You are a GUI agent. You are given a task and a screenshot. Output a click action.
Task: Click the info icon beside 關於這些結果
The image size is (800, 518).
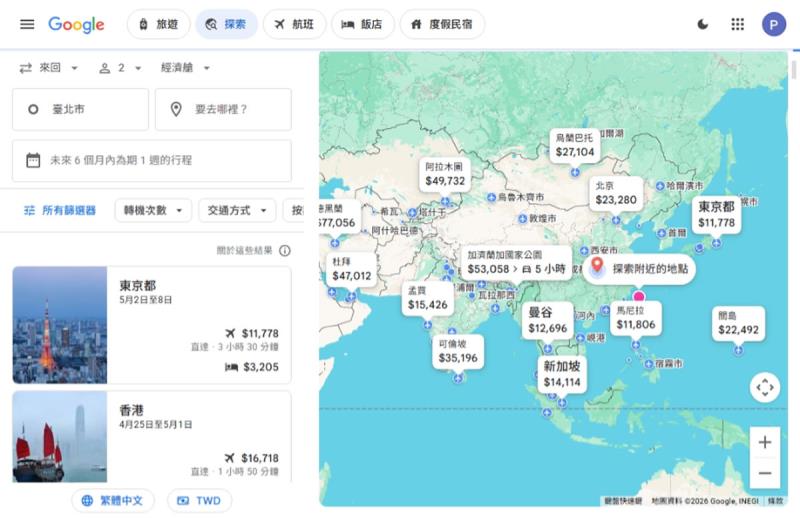click(285, 251)
